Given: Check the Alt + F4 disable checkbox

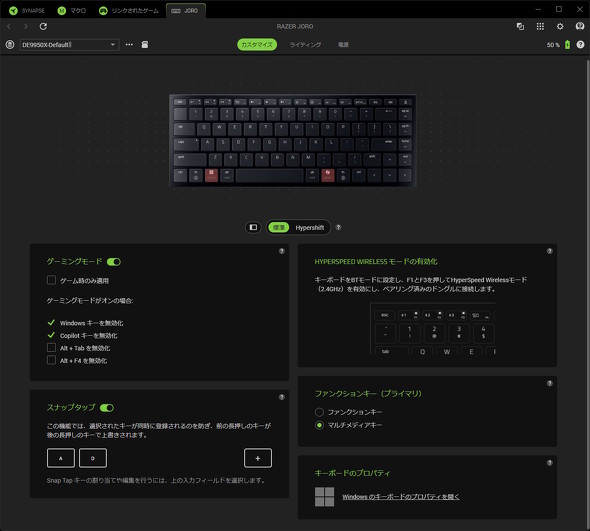Looking at the screenshot, I should tap(52, 360).
